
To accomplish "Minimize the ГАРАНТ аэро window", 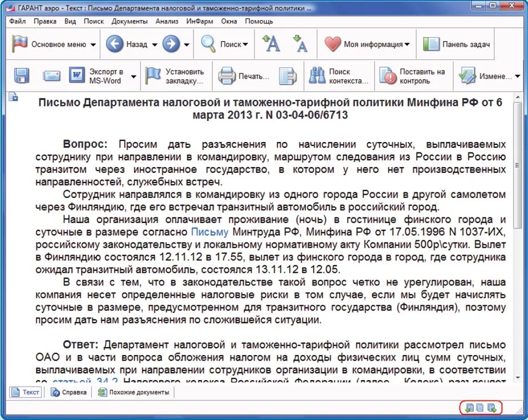I will [479, 6].
